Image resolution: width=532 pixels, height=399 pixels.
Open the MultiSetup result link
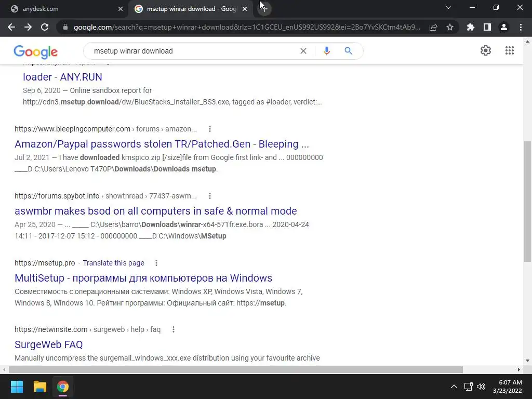[143, 278]
